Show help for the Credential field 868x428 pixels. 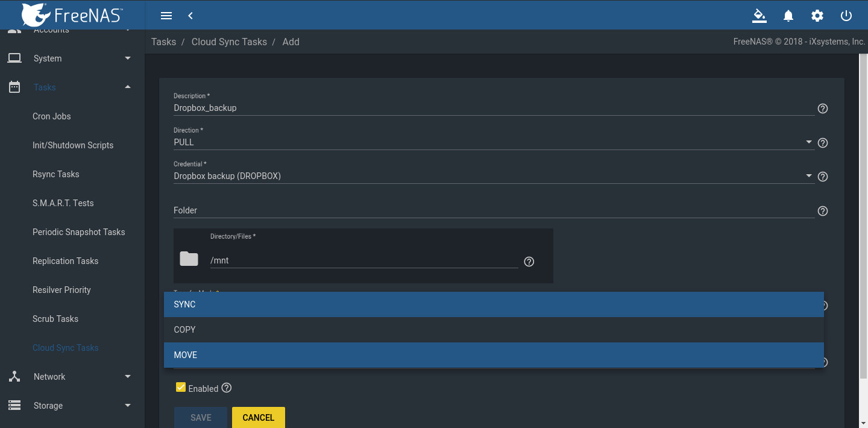(823, 177)
